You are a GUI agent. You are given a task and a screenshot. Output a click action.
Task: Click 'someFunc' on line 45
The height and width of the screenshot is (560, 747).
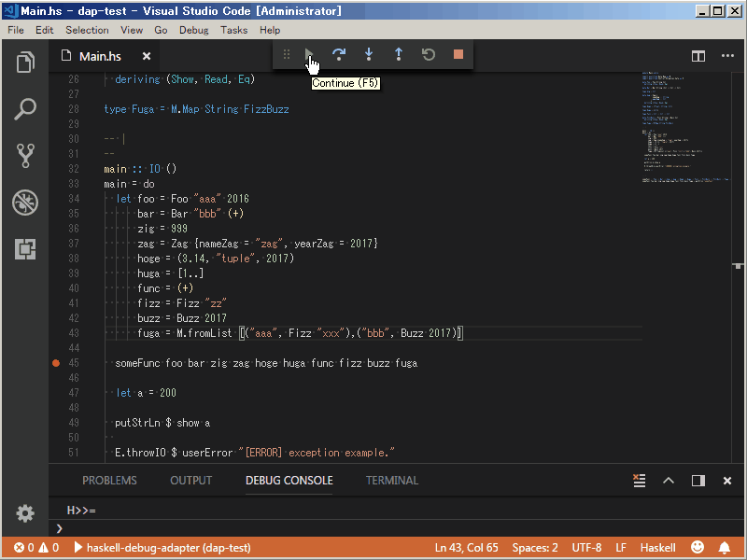coord(138,363)
